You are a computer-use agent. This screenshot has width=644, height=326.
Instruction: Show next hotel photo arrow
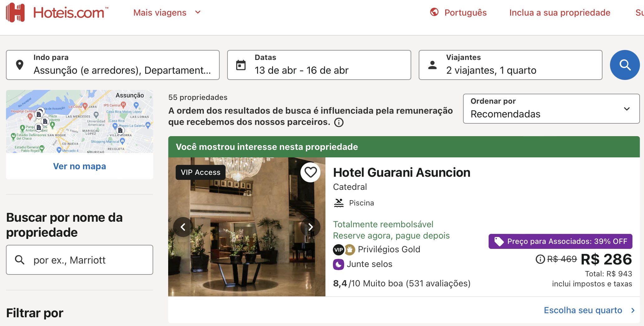[310, 227]
